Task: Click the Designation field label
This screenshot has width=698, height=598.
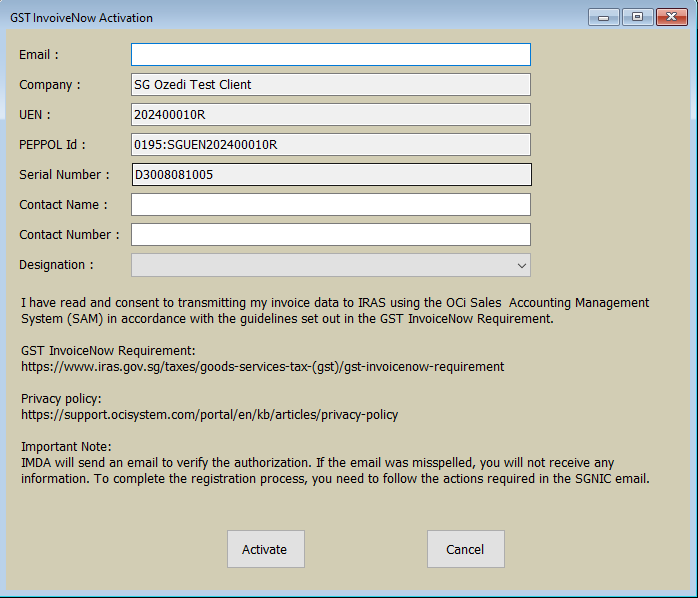Action: [56, 265]
